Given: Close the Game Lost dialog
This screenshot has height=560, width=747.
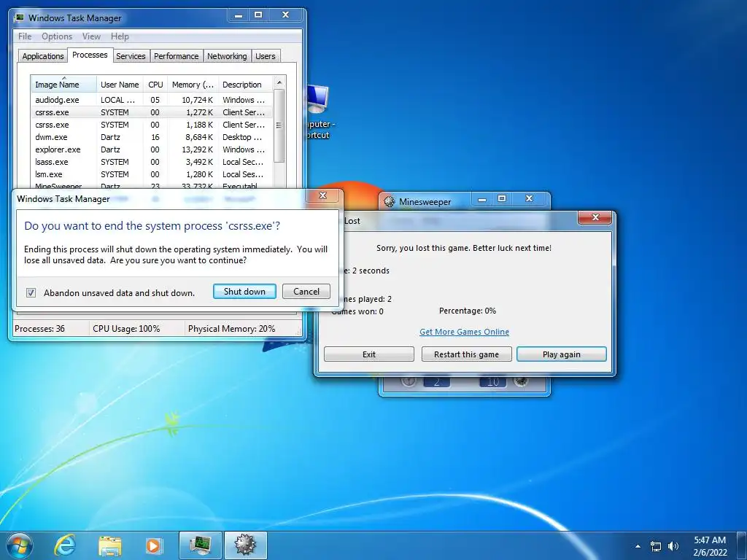Looking at the screenshot, I should [595, 217].
